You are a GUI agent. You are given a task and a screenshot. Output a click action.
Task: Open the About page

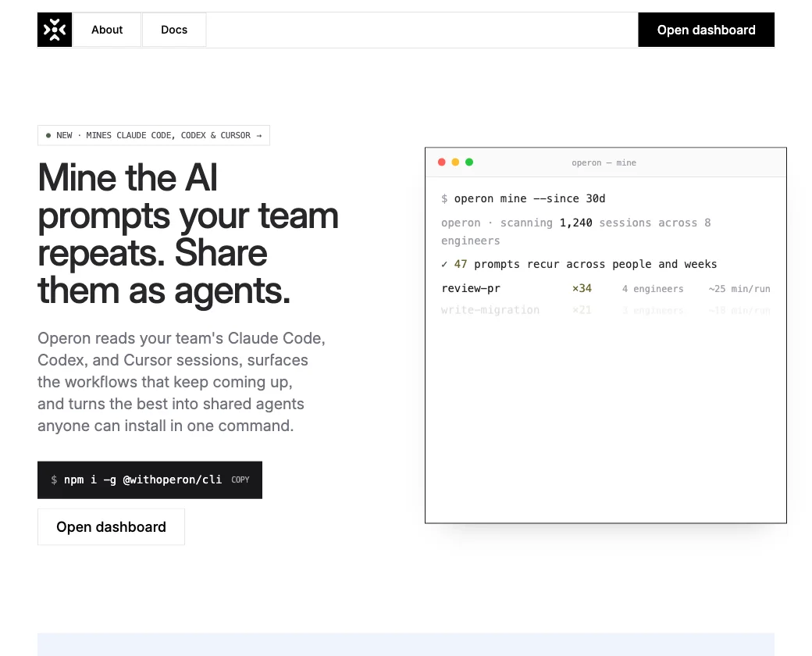[x=107, y=30]
